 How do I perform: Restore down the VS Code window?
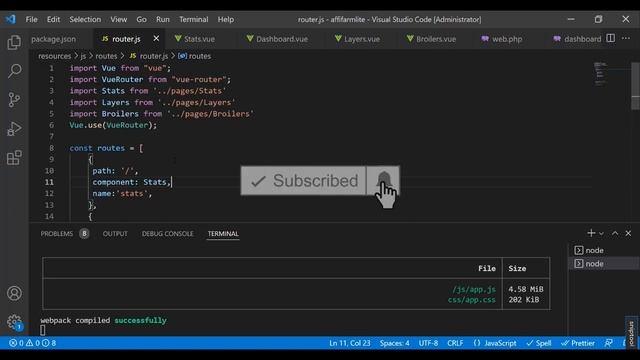pyautogui.click(x=598, y=19)
